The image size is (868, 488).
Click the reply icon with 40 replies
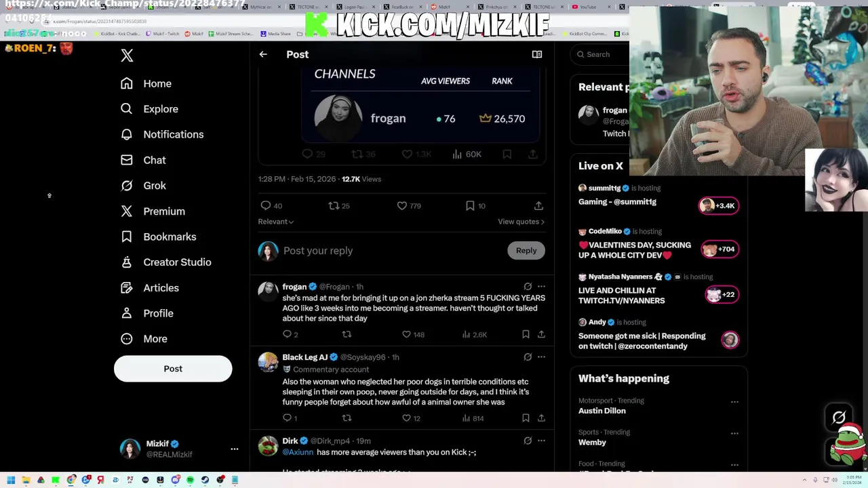(x=266, y=205)
